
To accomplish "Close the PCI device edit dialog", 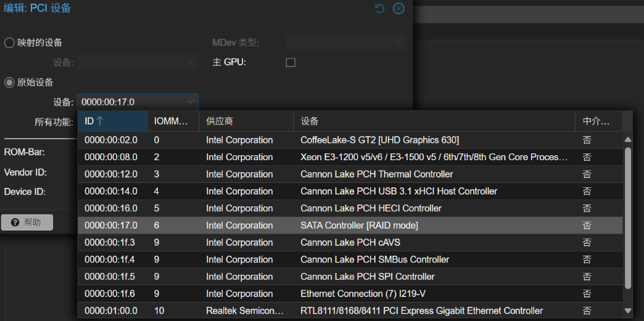I will [x=398, y=8].
